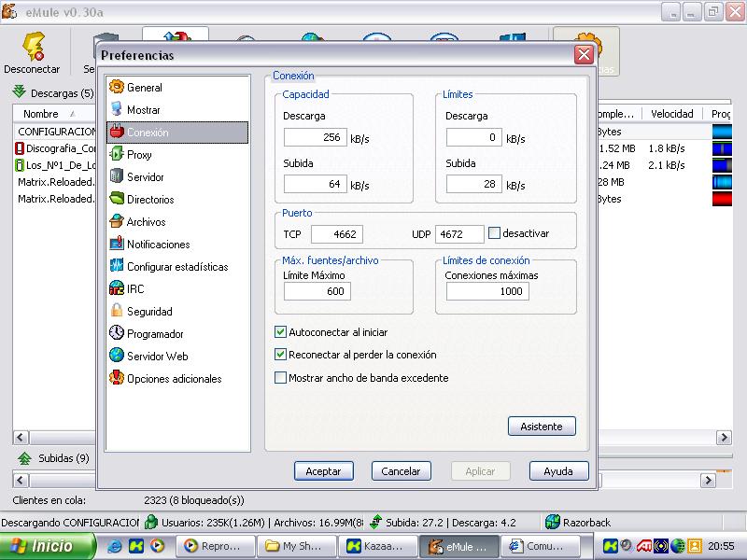The image size is (747, 560).
Task: Enable Mostrar ancho de banda excedente
Action: pos(280,378)
